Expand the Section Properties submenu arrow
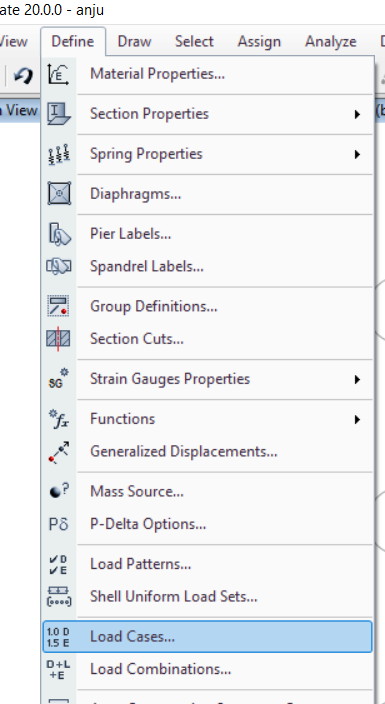This screenshot has width=385, height=704. 357,114
